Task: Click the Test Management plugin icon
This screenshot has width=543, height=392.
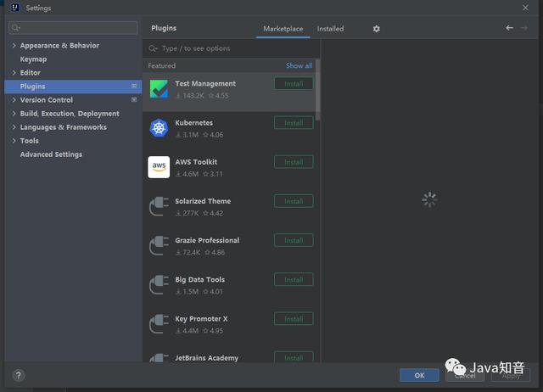Action: [x=159, y=89]
